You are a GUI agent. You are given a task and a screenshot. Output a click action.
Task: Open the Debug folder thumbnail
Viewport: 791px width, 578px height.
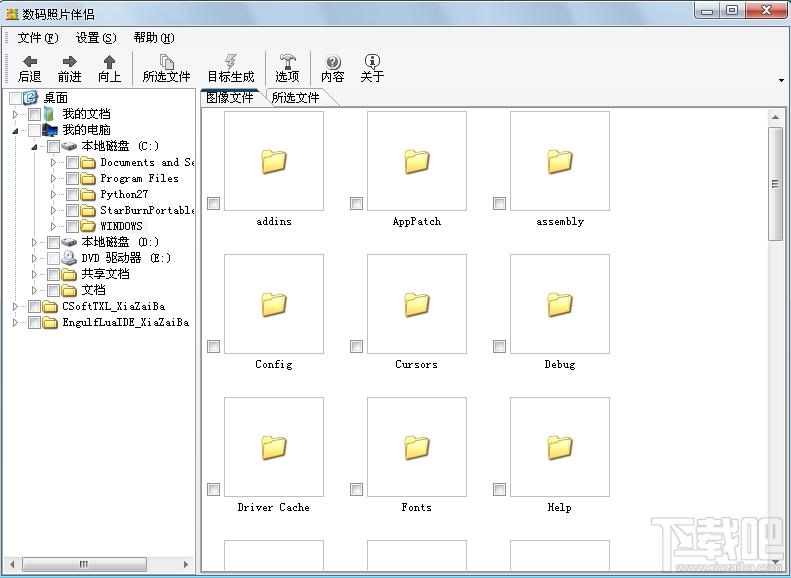coord(560,304)
